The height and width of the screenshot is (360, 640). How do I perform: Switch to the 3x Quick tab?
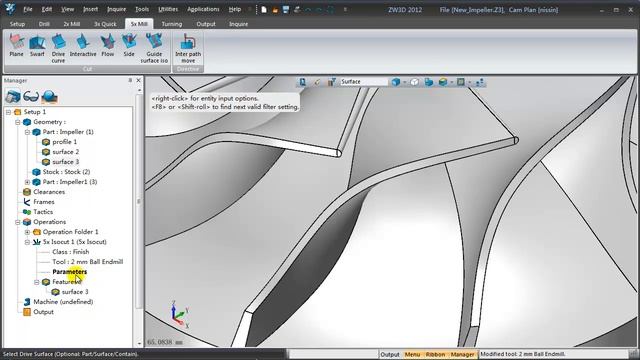[105, 24]
